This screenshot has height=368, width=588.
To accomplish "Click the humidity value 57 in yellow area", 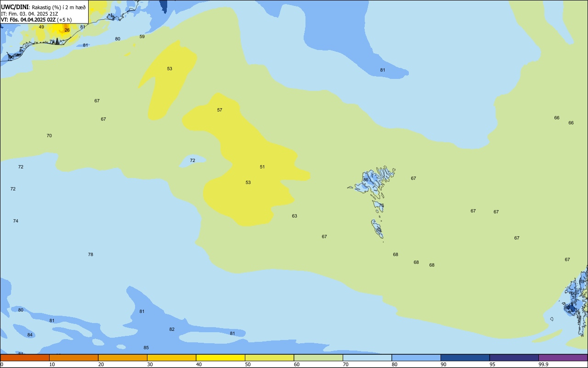I will pyautogui.click(x=220, y=110).
